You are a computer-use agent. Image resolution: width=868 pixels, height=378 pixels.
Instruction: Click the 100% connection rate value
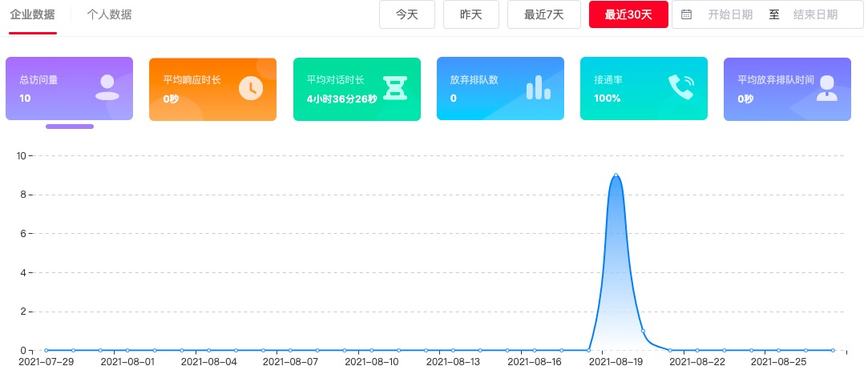608,99
